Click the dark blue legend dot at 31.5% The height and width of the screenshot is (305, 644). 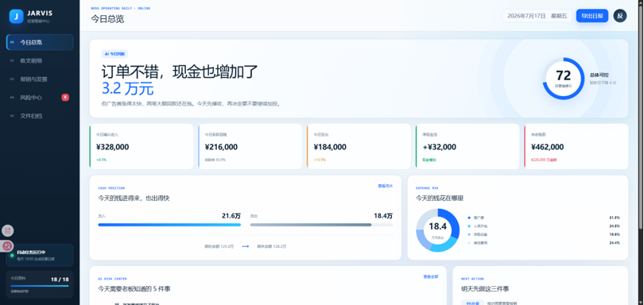(x=469, y=218)
